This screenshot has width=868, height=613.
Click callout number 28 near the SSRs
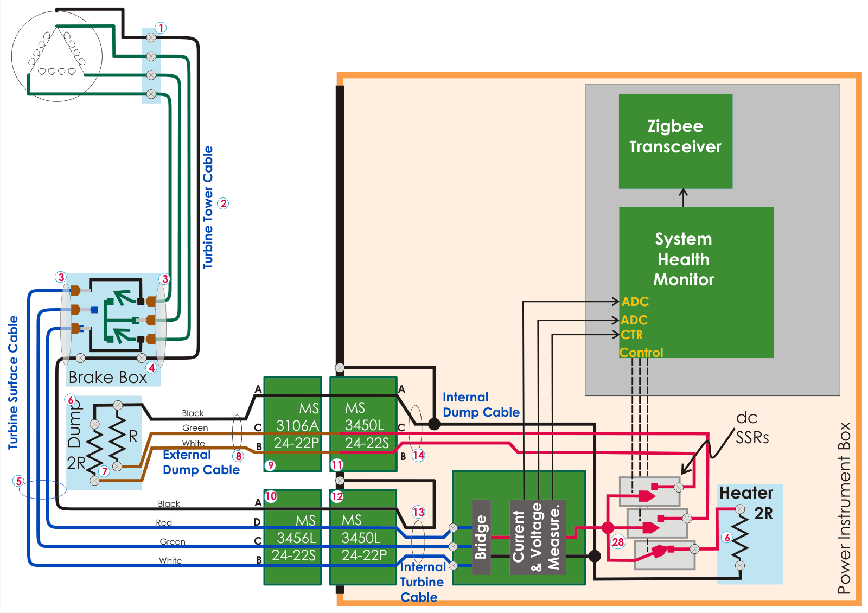618,541
